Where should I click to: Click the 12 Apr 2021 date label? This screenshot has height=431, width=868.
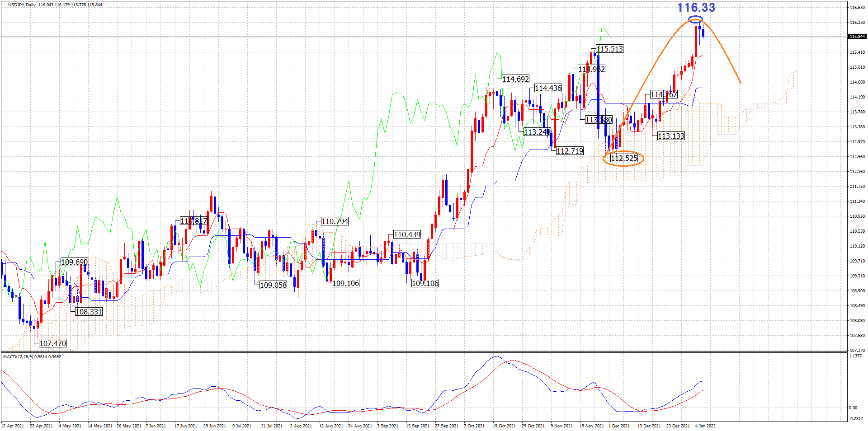(x=13, y=426)
